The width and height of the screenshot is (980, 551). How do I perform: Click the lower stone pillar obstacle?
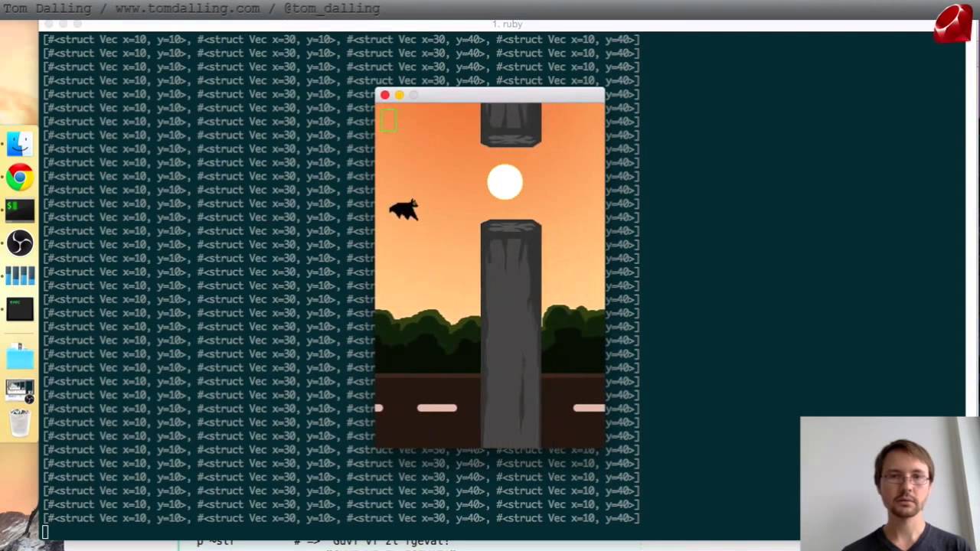(x=511, y=334)
